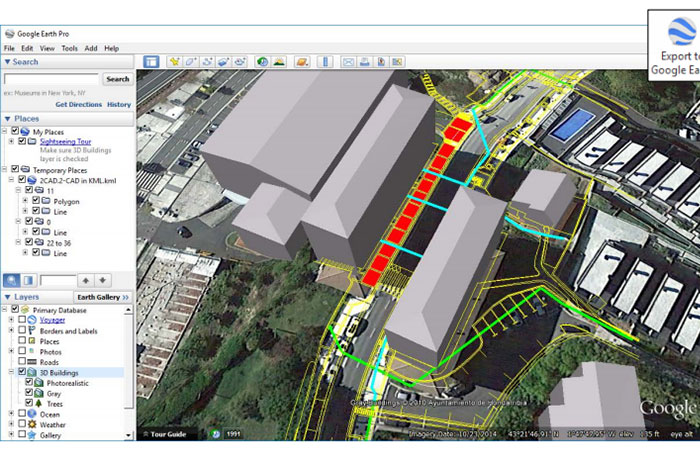Screen dimensions: 700x467
Task: Click the panel split view icon below Places
Action: (x=28, y=280)
